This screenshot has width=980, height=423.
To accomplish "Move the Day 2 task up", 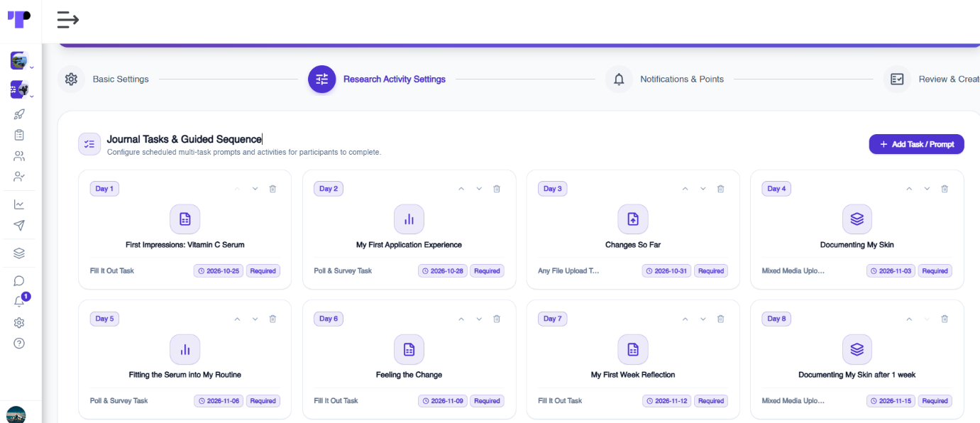I will (461, 189).
